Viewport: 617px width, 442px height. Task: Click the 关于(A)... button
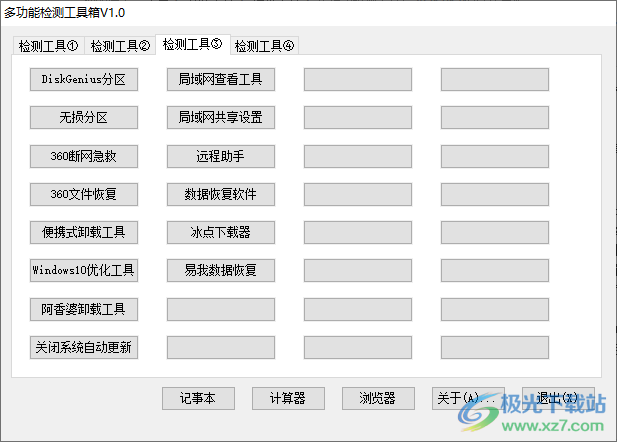point(468,398)
